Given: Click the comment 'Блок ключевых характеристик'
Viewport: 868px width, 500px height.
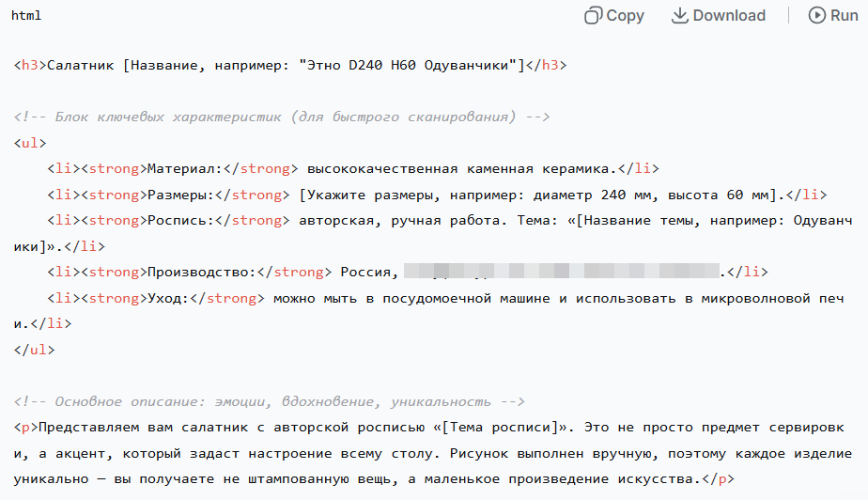Looking at the screenshot, I should (282, 117).
